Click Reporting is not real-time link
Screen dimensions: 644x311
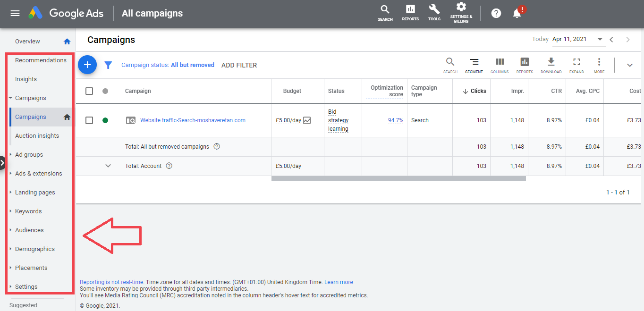(x=112, y=282)
